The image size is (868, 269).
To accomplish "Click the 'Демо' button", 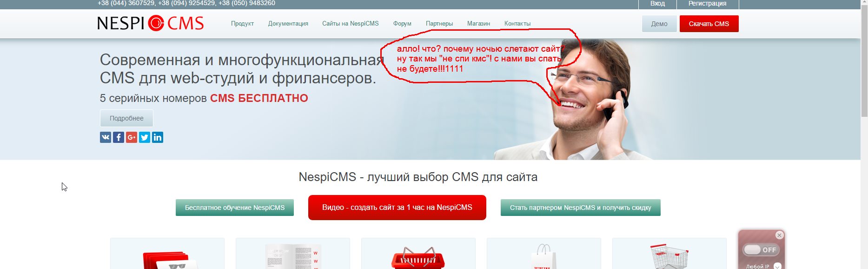I will click(x=659, y=24).
